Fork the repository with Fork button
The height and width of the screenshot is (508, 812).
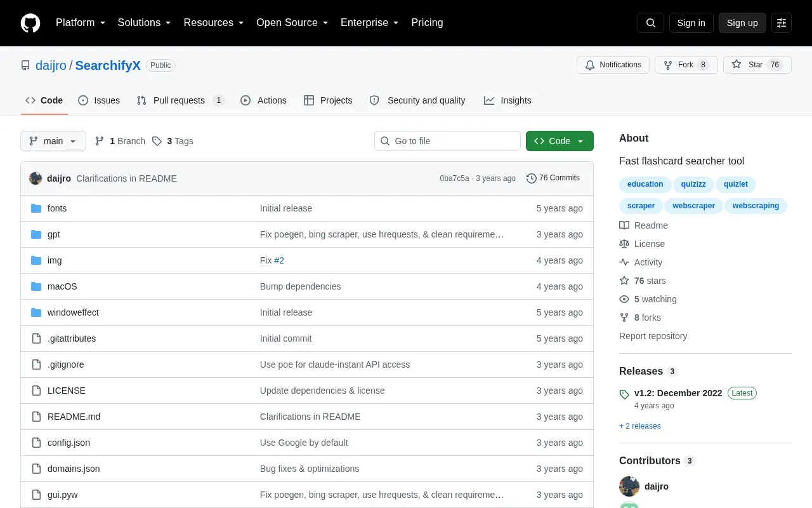tap(686, 65)
